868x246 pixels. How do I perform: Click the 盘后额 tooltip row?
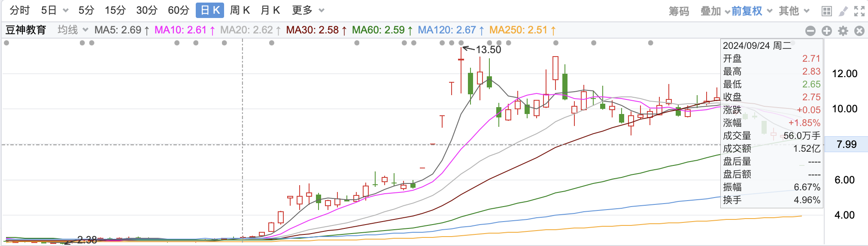(x=772, y=174)
